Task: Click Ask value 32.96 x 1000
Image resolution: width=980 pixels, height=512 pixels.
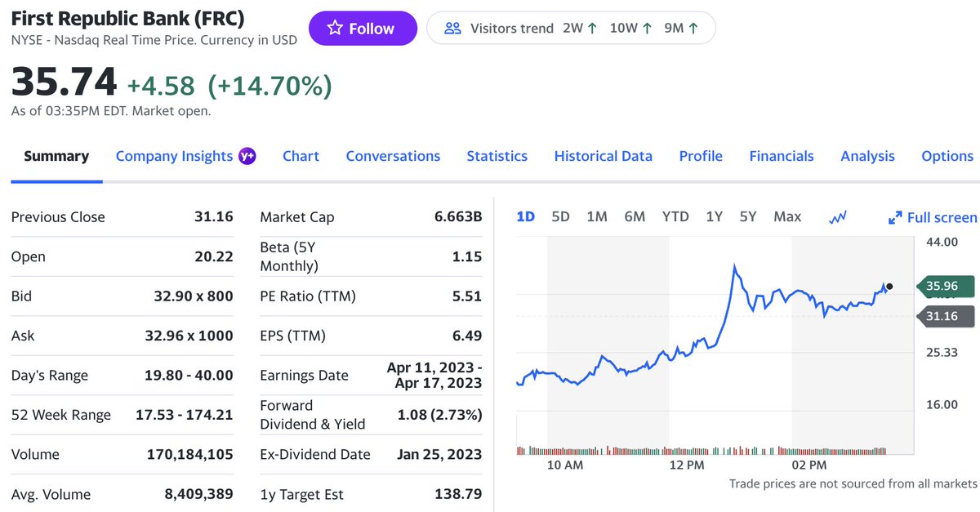Action: (x=189, y=336)
